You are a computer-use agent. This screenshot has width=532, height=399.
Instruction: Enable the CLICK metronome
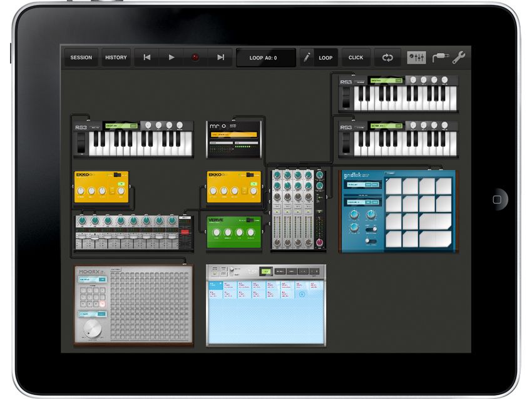point(356,57)
